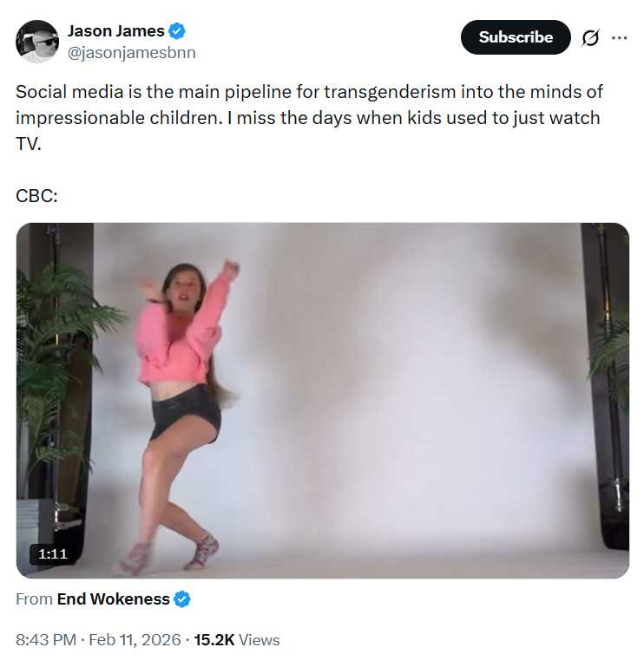Click the 'TV.' line of the post
Screen dimensions: 644x667
(28, 144)
